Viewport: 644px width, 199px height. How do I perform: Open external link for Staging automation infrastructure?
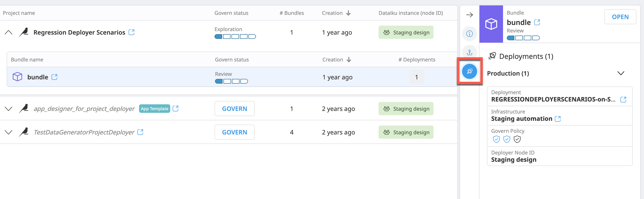tap(558, 119)
